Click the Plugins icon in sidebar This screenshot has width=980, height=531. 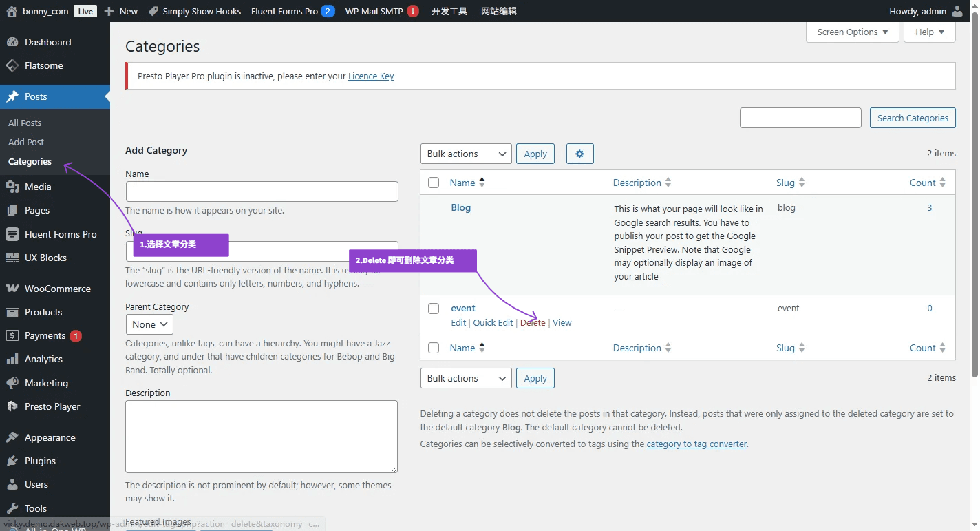pyautogui.click(x=12, y=461)
